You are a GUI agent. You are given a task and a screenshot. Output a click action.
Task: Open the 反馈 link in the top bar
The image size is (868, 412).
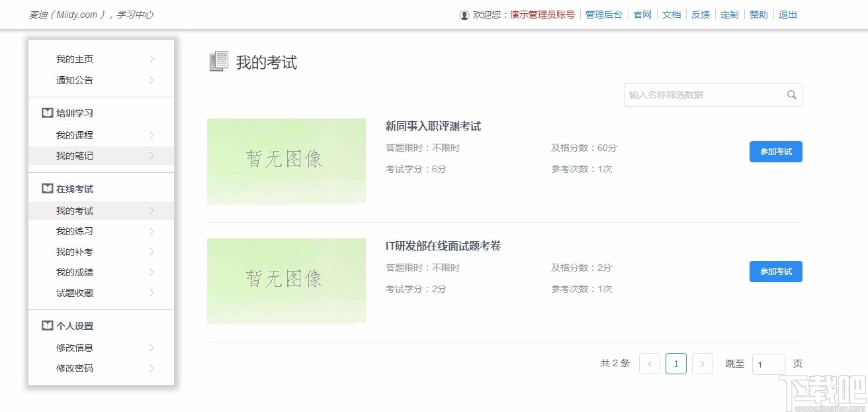point(700,15)
